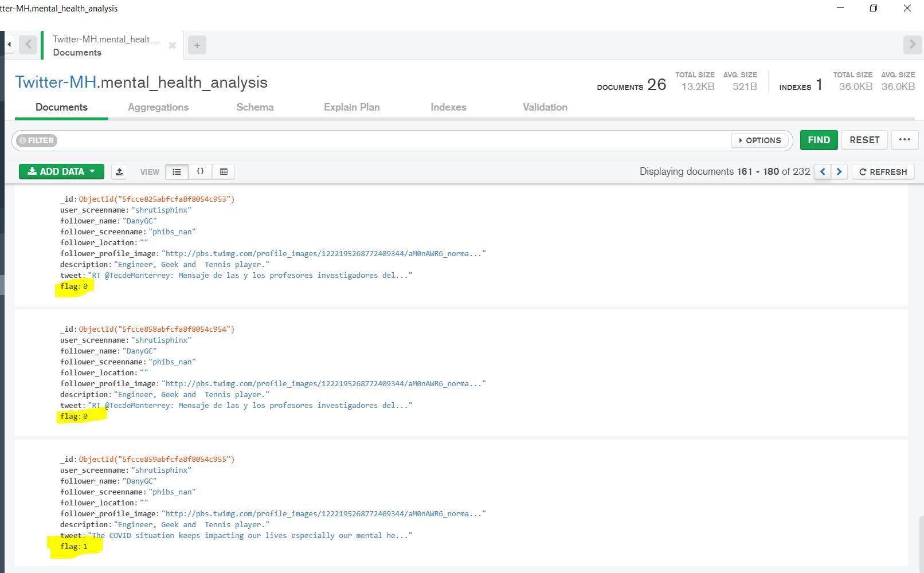Select ObjectId ending c953
Screen dimensions: 924x573
click(x=156, y=199)
